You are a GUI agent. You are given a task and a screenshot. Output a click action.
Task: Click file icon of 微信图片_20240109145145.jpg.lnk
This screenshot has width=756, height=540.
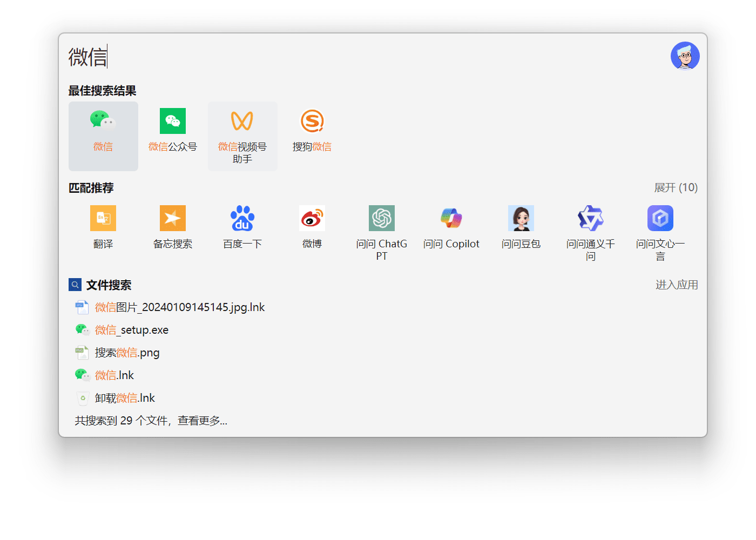(x=82, y=307)
